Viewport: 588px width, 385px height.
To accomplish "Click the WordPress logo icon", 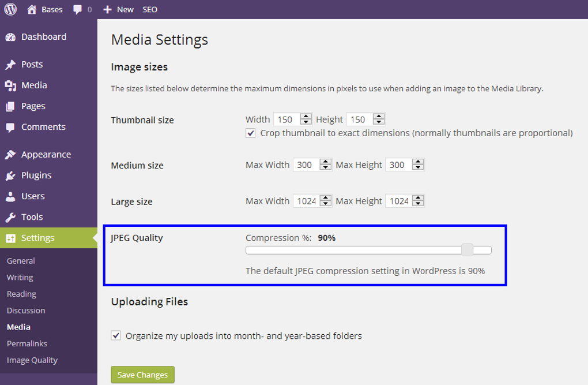I will click(x=11, y=9).
